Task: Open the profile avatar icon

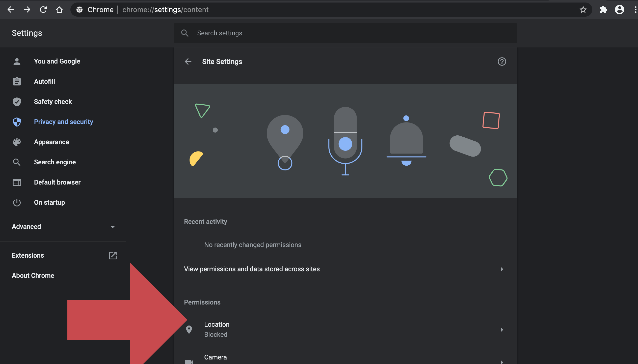Action: pos(619,10)
